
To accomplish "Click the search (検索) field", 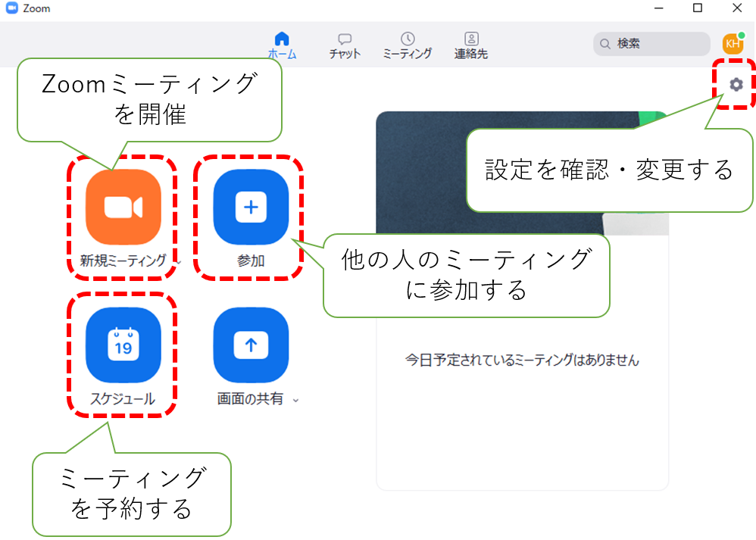I will tap(652, 44).
